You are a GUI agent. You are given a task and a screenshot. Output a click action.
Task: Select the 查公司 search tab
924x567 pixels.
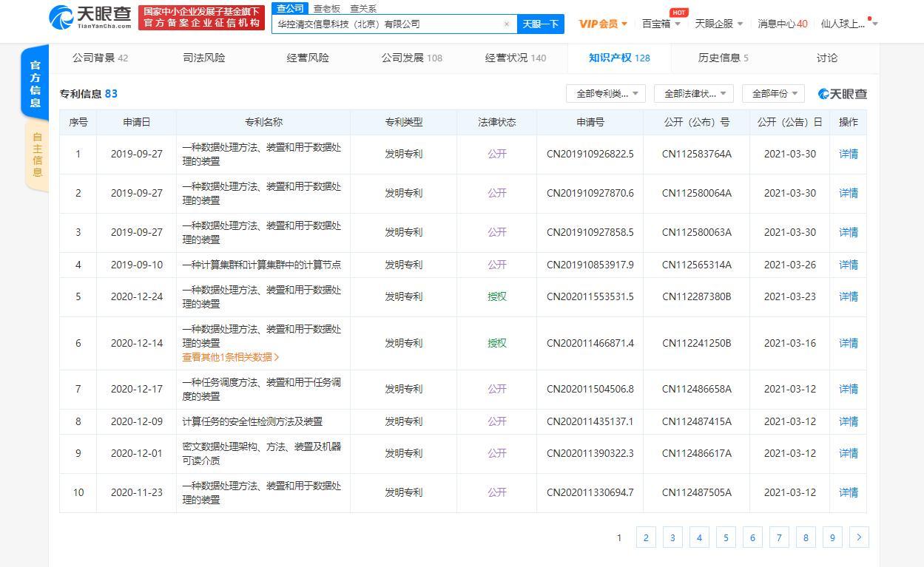point(290,8)
